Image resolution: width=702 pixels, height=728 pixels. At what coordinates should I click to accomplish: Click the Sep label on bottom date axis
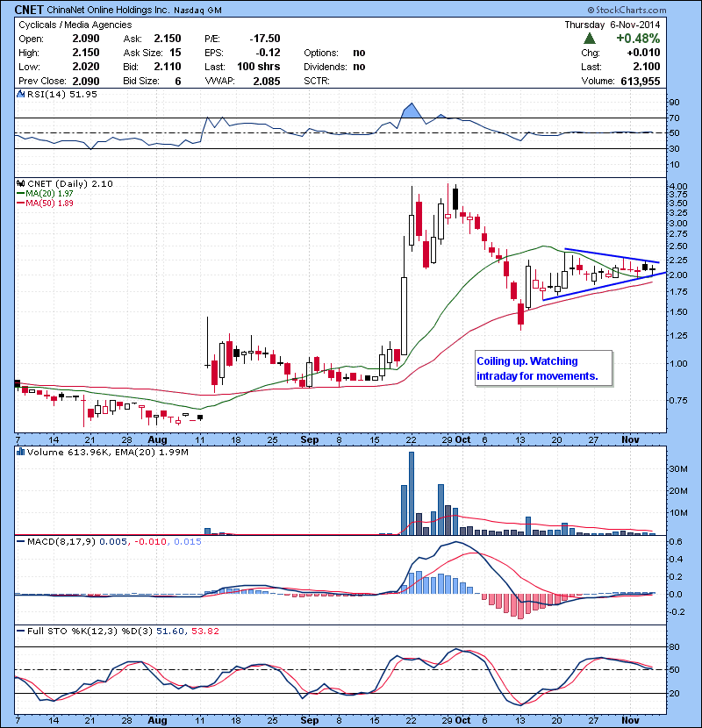310,720
